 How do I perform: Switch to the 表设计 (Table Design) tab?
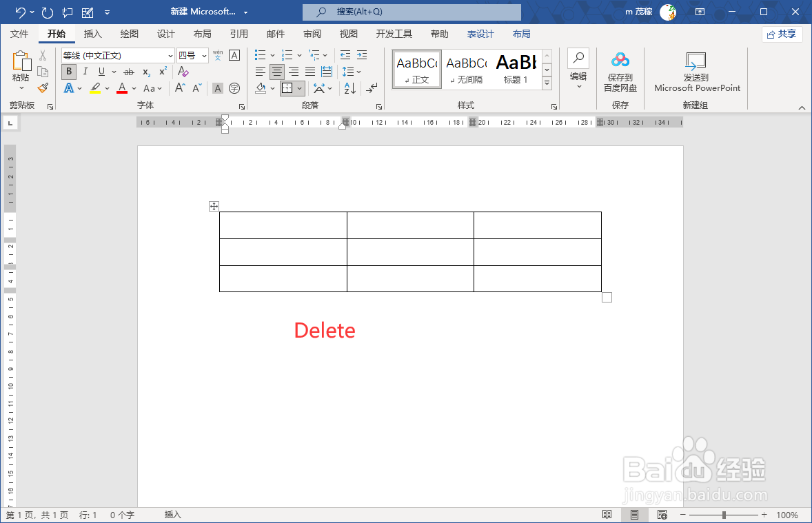coord(480,34)
